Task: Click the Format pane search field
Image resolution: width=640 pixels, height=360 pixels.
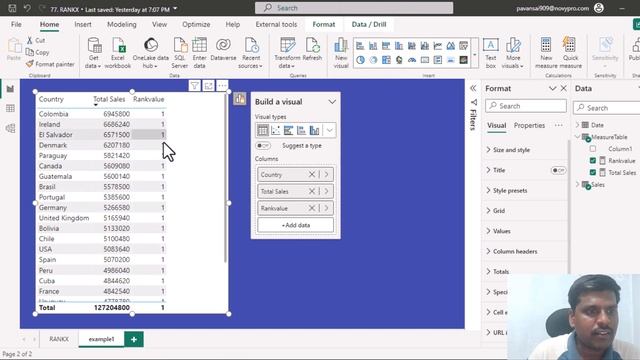Action: 526,106
